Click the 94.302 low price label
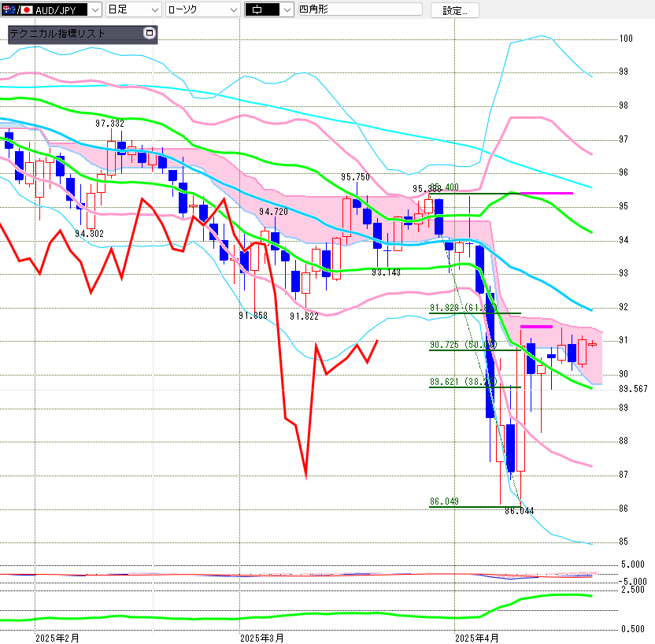 (90, 234)
